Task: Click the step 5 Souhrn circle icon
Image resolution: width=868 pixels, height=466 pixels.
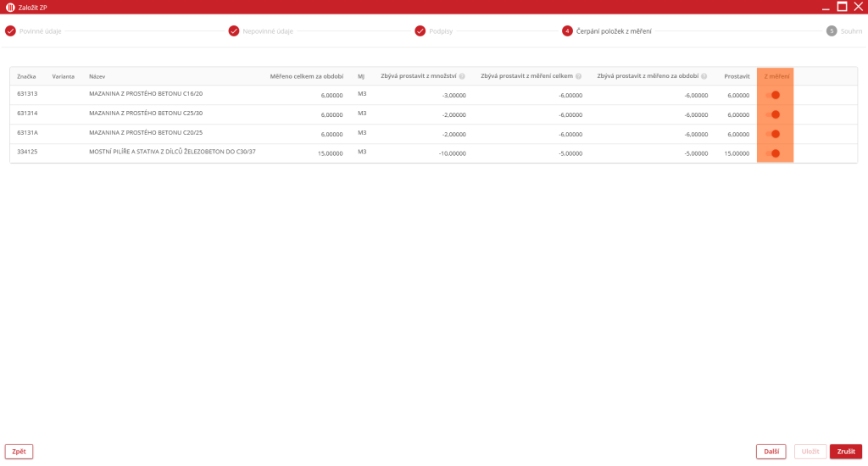Action: [832, 31]
